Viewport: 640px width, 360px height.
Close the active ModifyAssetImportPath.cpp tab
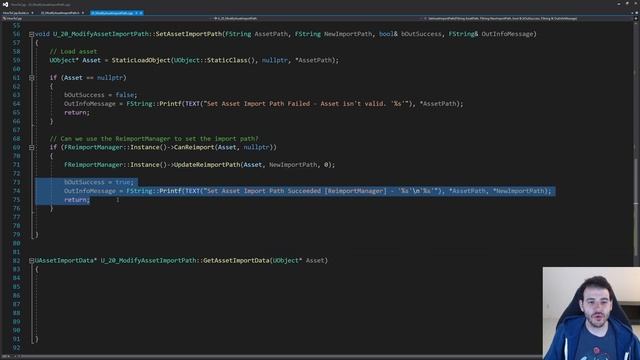141,13
